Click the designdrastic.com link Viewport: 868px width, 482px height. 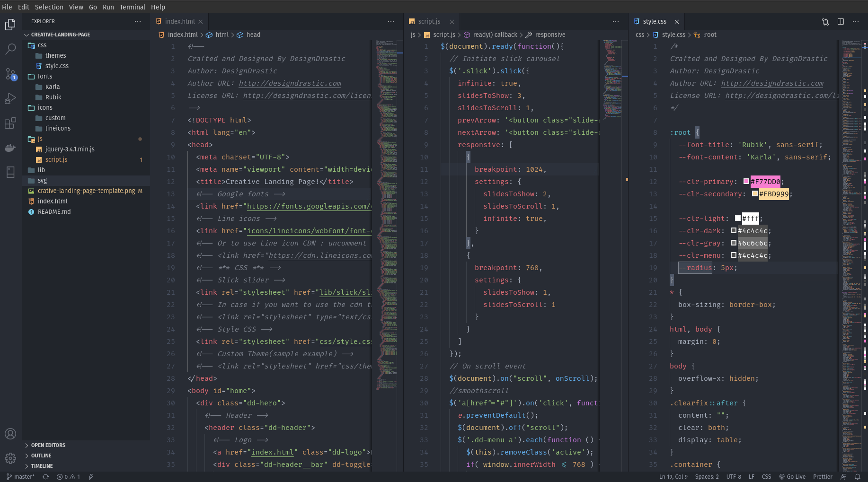(x=290, y=83)
